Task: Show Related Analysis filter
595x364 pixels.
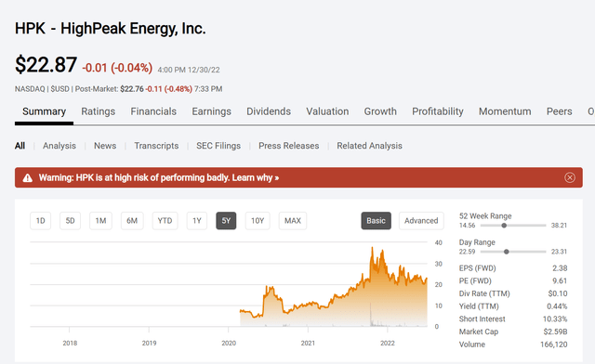Action: click(x=370, y=146)
